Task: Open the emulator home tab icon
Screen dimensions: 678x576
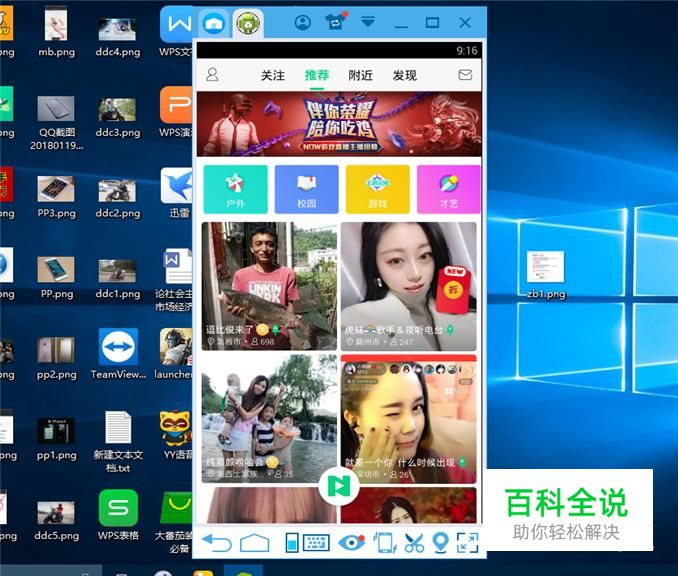Action: [214, 23]
